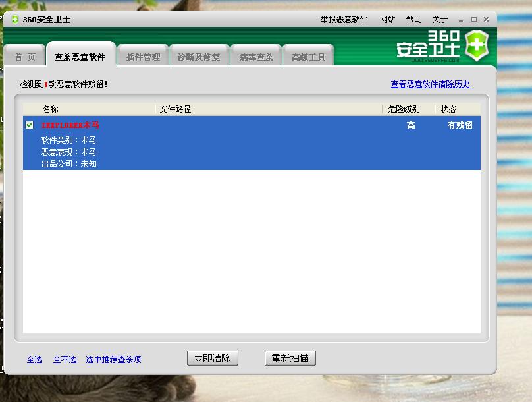Close the 360安全卫士 window
532x402 pixels.
pos(486,20)
